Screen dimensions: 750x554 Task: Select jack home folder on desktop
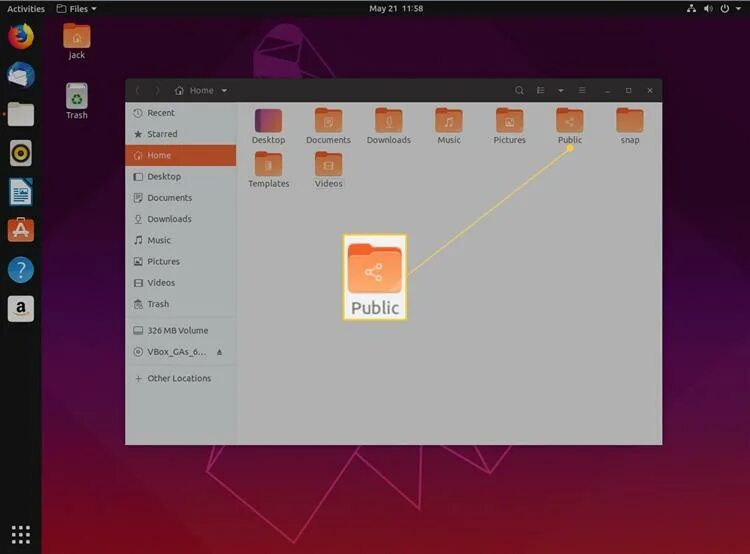coord(77,42)
